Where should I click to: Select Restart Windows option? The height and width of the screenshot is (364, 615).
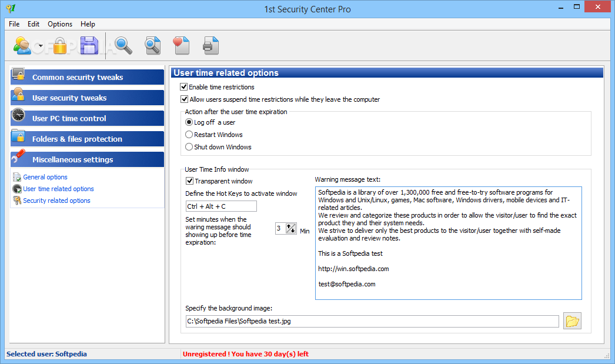coord(189,135)
